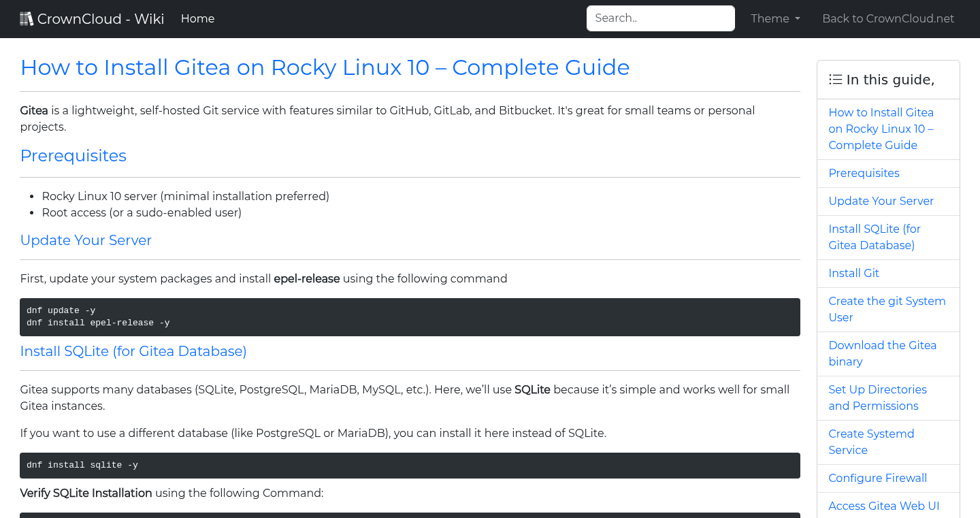Click 'Download the Gitea binary' in sidebar

click(x=882, y=353)
